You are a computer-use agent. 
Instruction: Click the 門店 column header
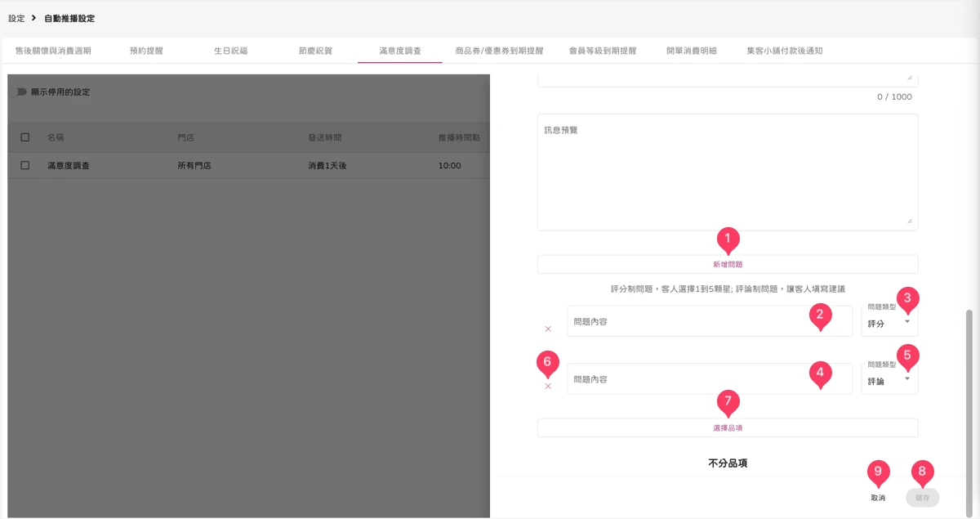[x=185, y=137]
